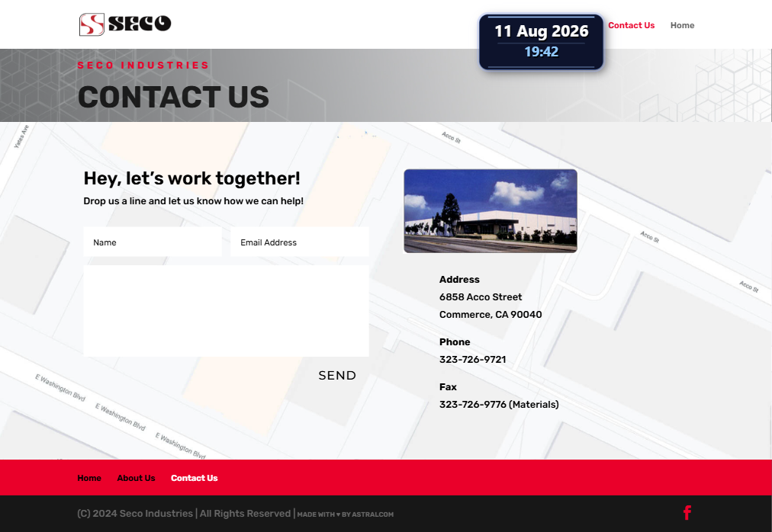The image size is (772, 532).
Task: Go to Home in the top navigation
Action: click(x=682, y=26)
